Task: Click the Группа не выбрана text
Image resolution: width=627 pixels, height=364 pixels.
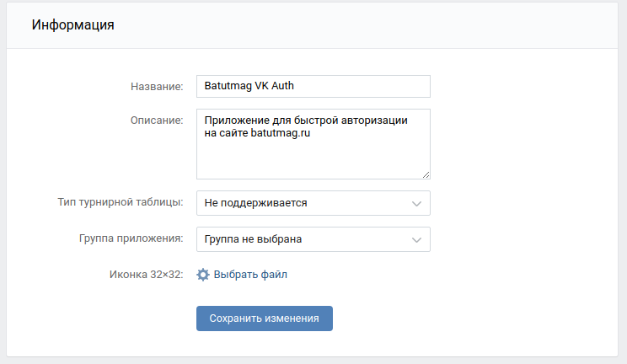Action: tap(253, 238)
